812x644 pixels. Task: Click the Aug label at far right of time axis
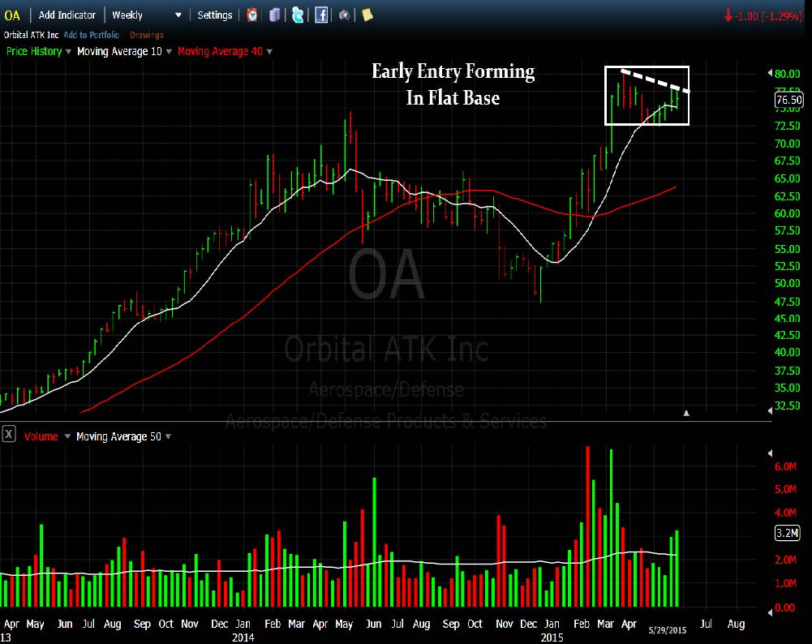pos(736,624)
